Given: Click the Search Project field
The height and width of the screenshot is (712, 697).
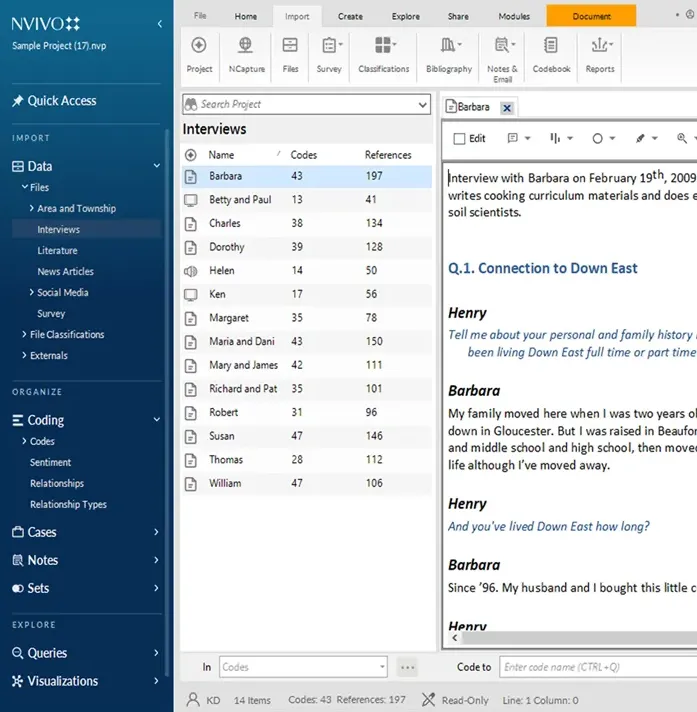Looking at the screenshot, I should (306, 104).
